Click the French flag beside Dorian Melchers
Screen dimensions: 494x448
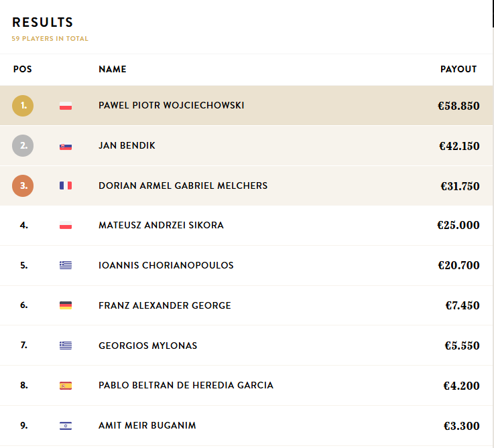point(66,185)
